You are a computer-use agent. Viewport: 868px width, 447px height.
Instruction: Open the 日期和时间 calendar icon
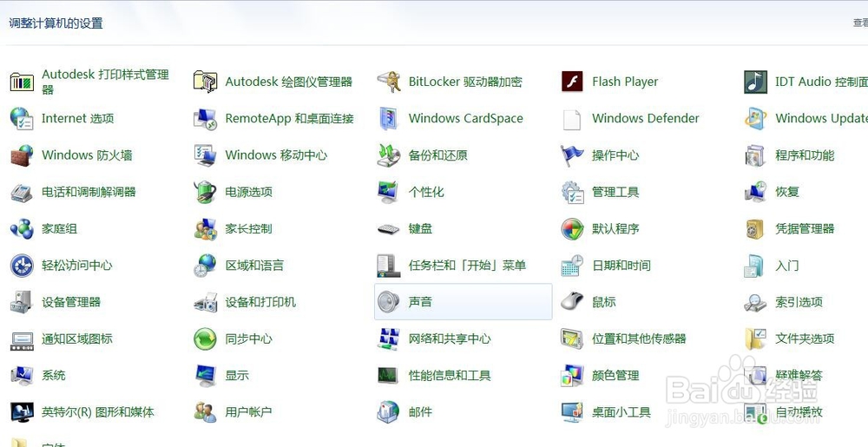click(x=572, y=266)
